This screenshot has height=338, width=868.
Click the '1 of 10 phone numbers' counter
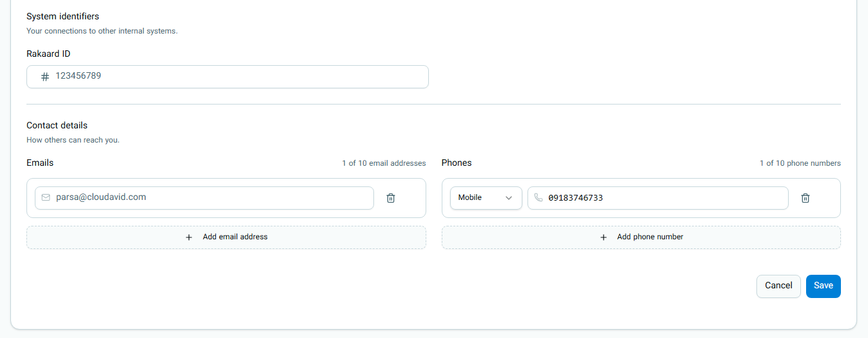coord(800,163)
